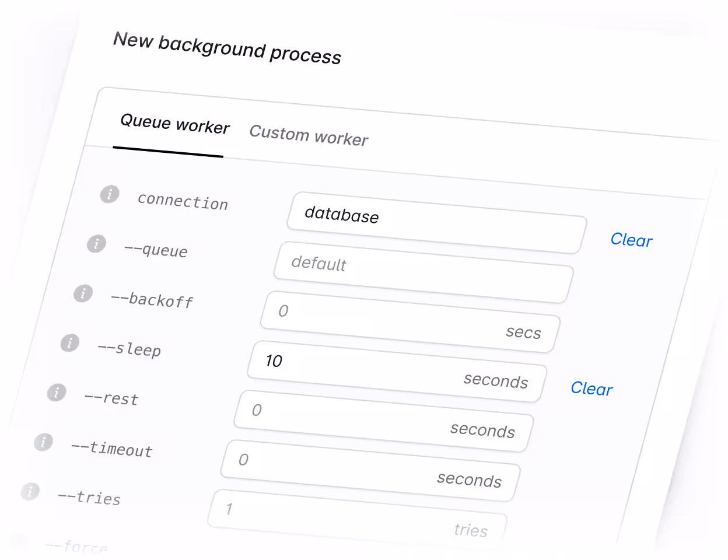Focus the connection field containing database
This screenshot has height=560, width=728.
tap(437, 223)
